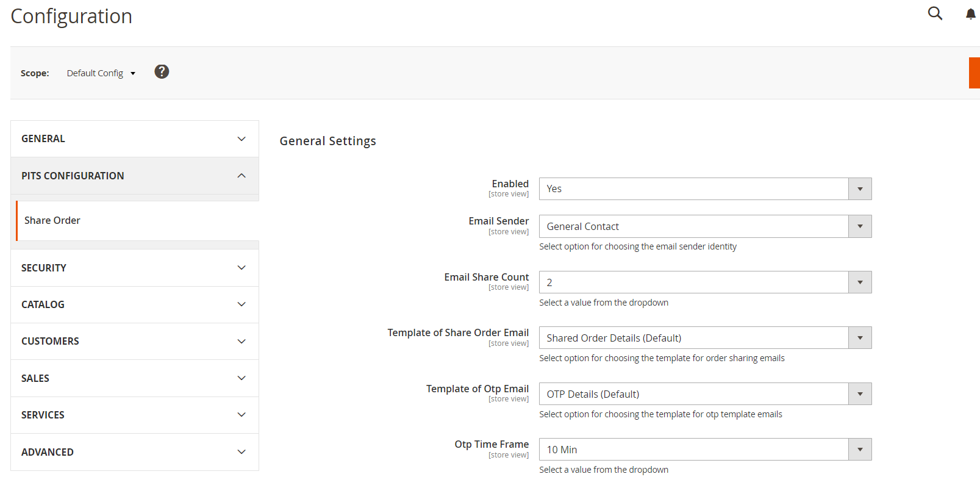Viewport: 980px width, 499px height.
Task: Expand the GENERAL section
Action: point(134,139)
